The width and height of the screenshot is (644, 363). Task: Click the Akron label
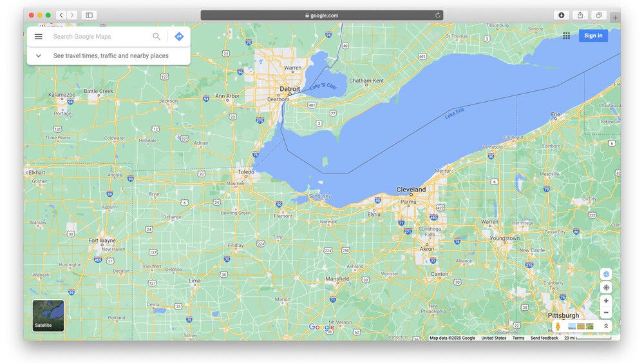427,249
